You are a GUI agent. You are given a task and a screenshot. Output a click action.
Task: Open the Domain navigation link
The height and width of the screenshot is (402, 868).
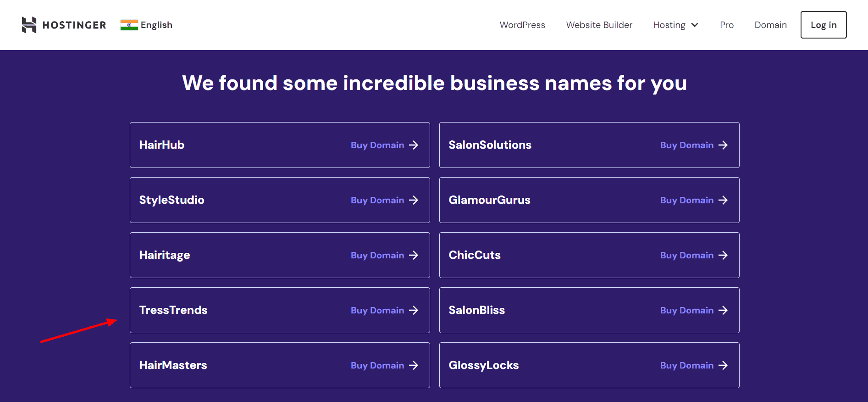770,25
